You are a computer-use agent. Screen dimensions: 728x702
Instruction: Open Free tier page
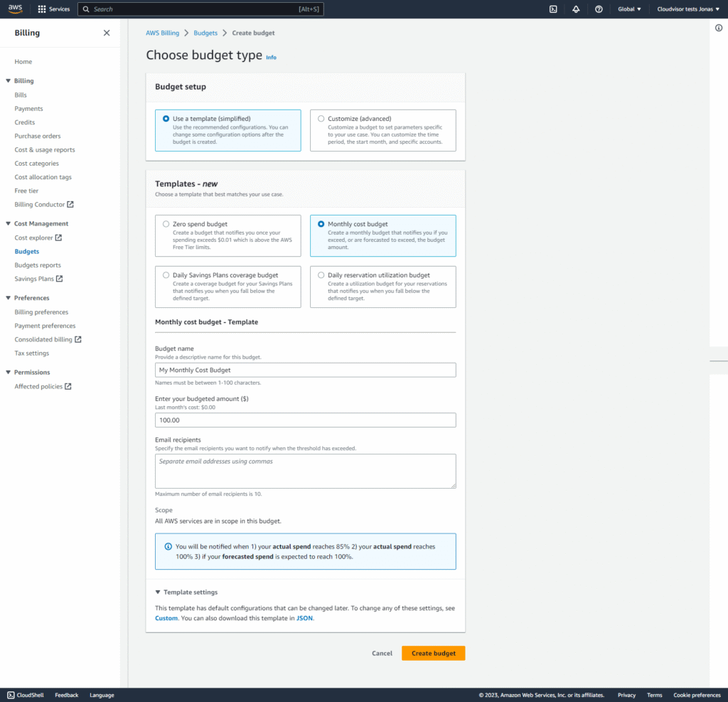coord(26,191)
